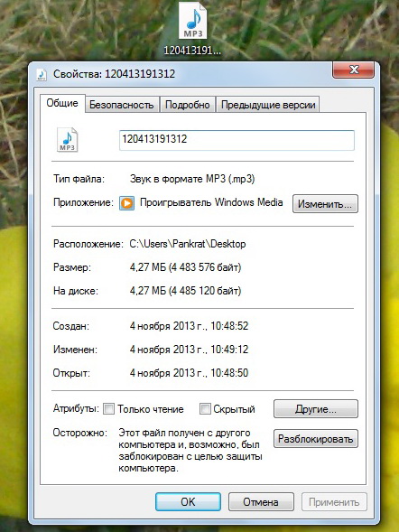Close the Свойства dialog with the X
399x532 pixels.
[354, 70]
